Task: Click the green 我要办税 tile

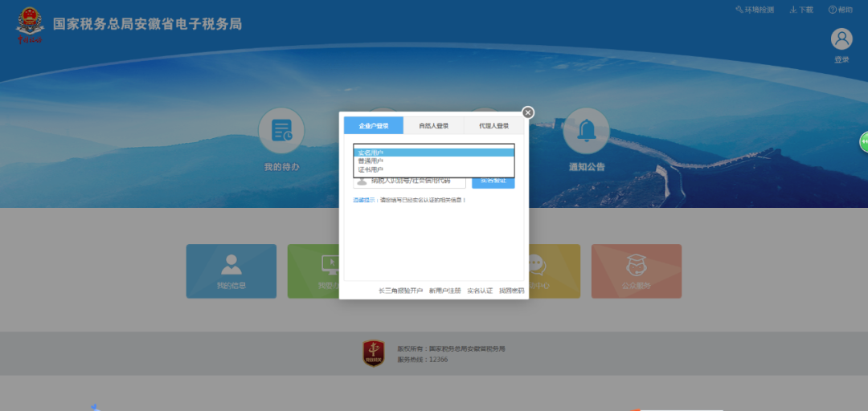Action: pyautogui.click(x=313, y=271)
